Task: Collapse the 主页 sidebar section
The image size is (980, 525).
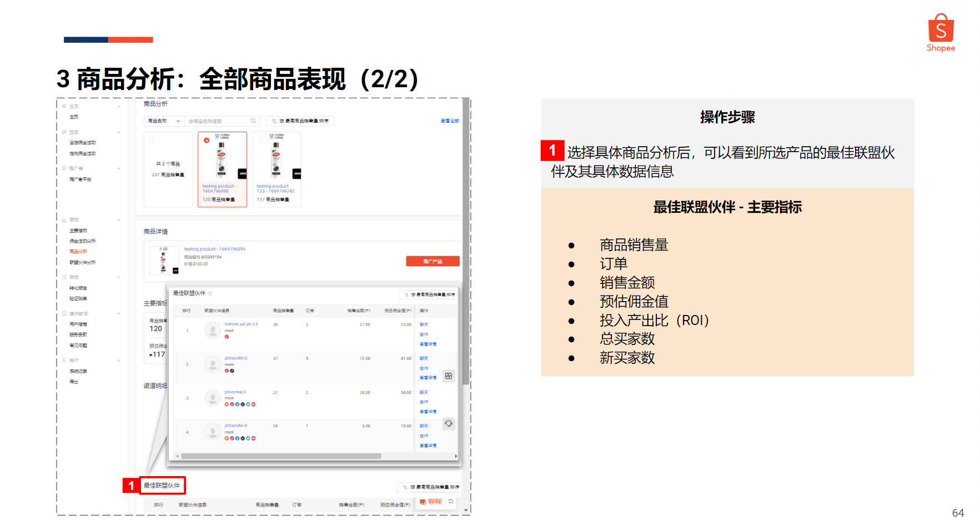Action: tap(119, 106)
